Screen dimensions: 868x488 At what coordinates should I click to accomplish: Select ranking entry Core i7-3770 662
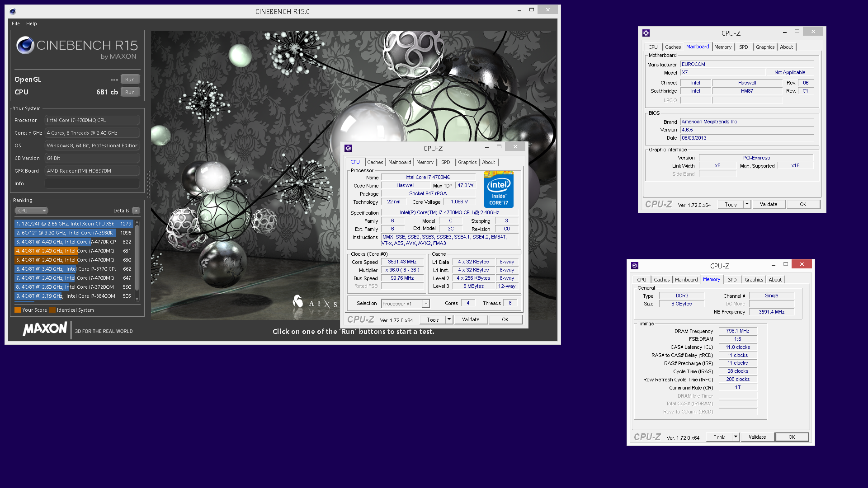point(74,269)
